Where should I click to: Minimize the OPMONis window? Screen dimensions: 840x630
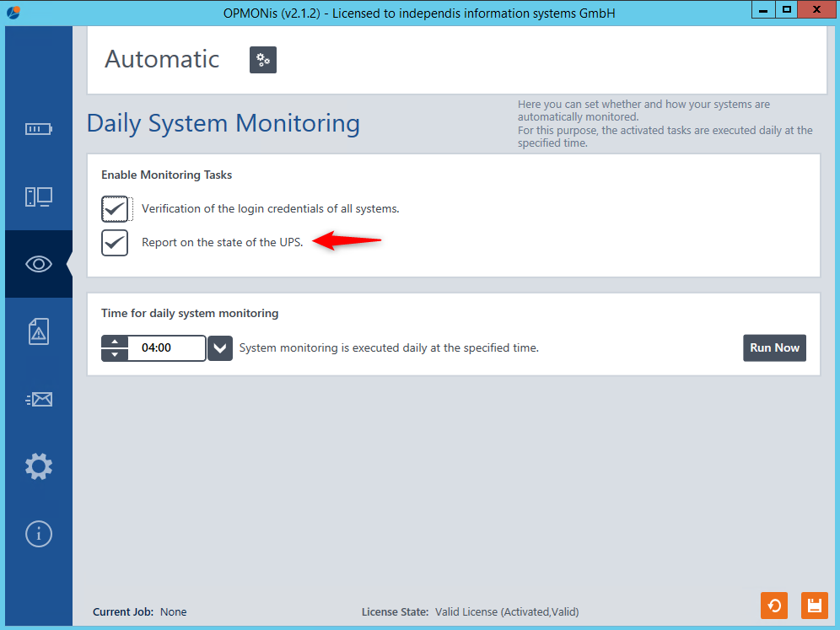(x=763, y=9)
